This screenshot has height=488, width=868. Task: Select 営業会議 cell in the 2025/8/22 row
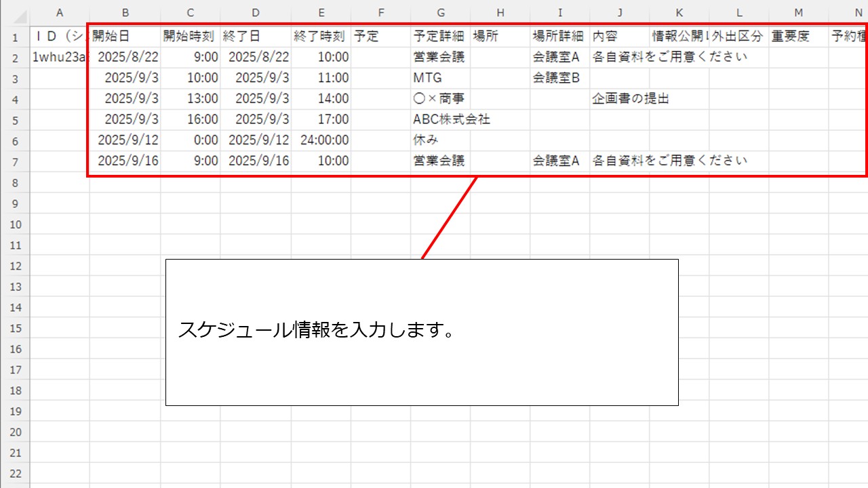[441, 58]
